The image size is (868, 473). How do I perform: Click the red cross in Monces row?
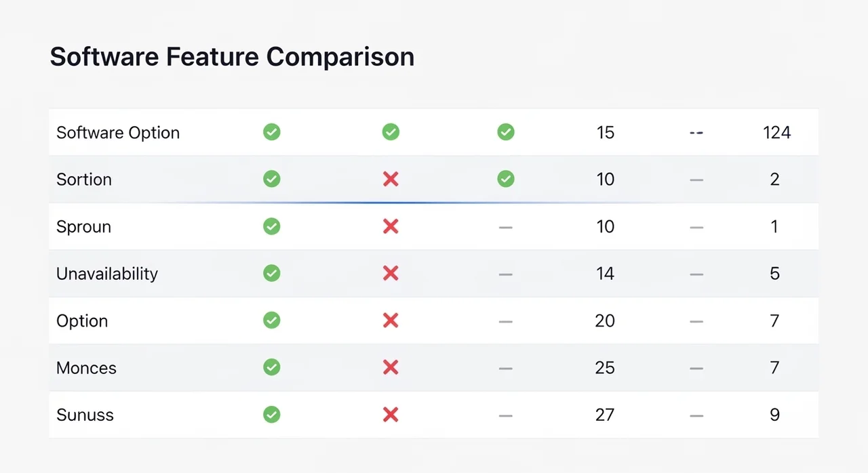click(391, 367)
